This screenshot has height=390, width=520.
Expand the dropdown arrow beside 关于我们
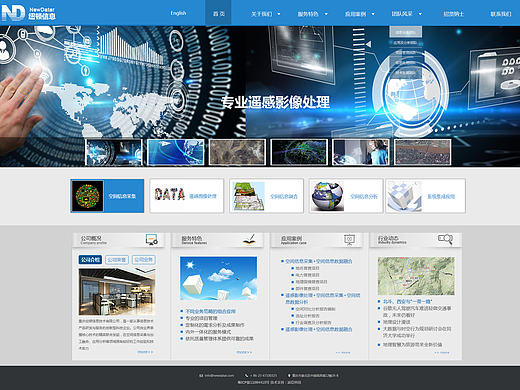[x=279, y=14]
